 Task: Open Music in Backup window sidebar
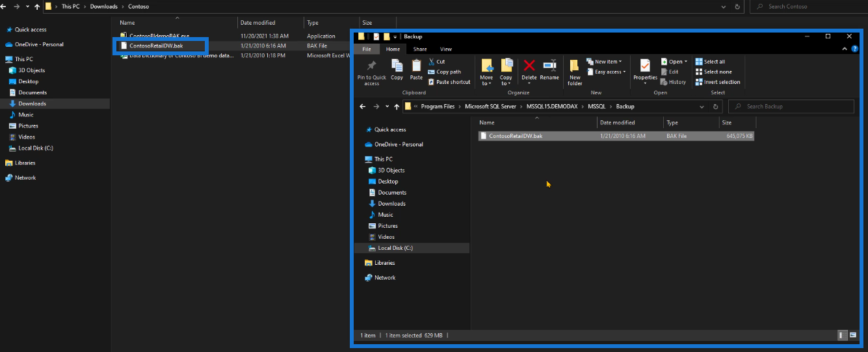[x=386, y=215]
